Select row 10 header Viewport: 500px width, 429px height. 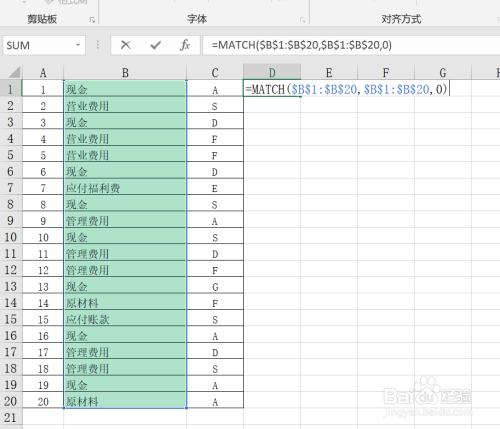(x=11, y=237)
